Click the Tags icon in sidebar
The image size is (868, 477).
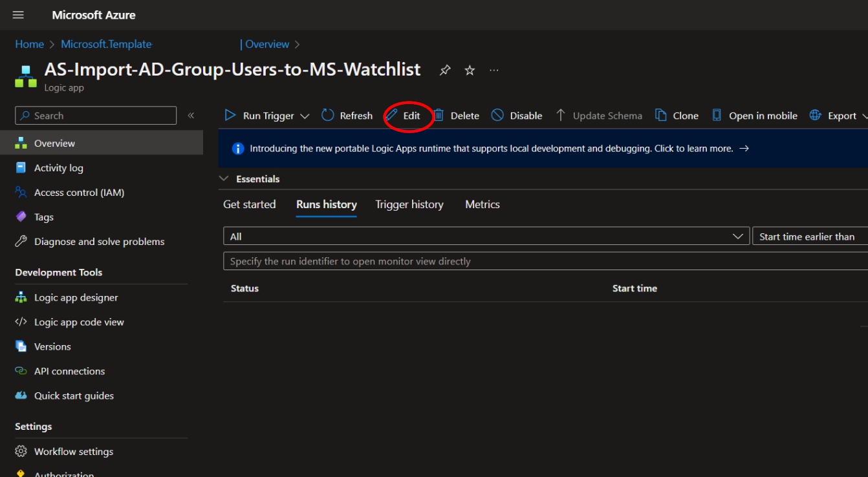tap(21, 217)
